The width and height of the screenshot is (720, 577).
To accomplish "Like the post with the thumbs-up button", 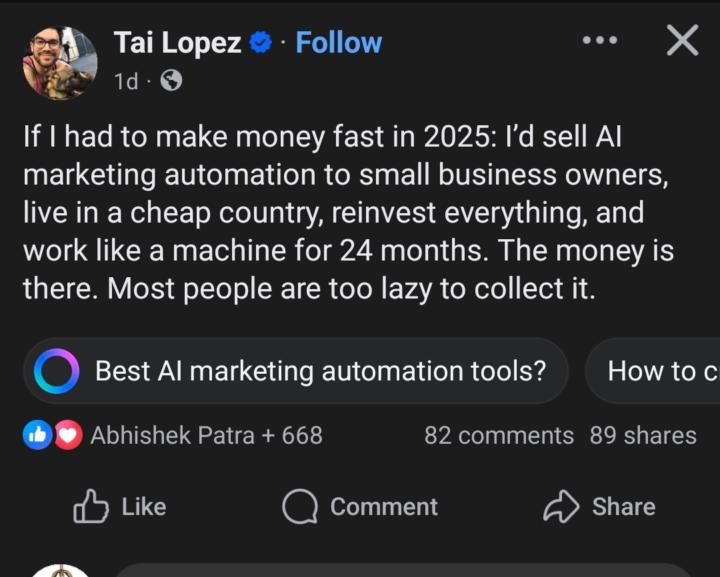I will click(x=119, y=507).
